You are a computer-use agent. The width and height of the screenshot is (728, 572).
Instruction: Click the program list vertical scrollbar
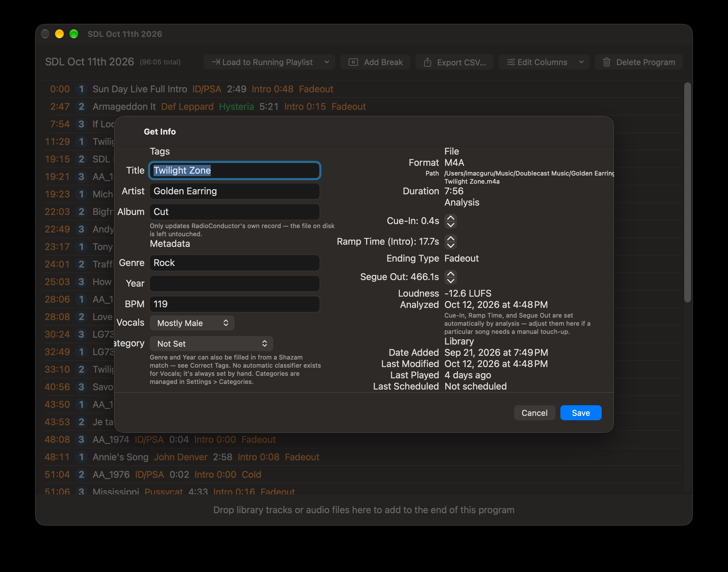[x=687, y=192]
